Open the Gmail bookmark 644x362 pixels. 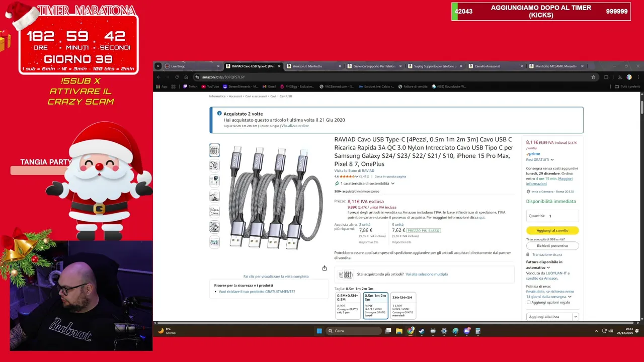click(x=269, y=86)
